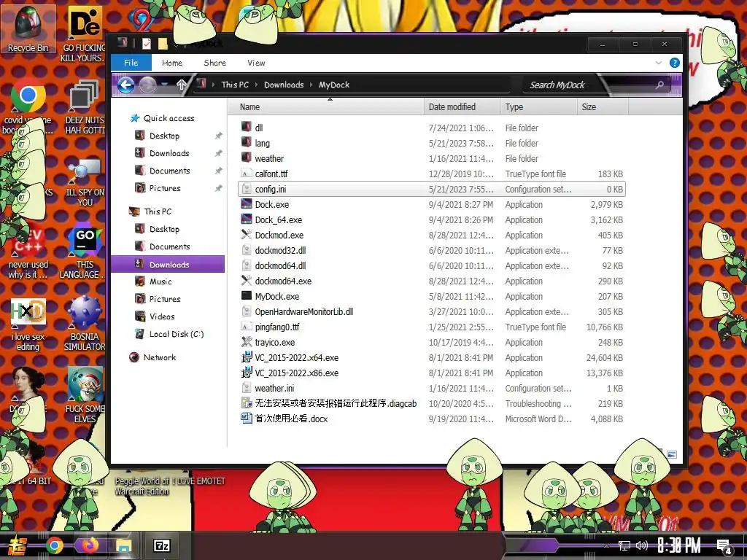Sort by Name column header
The height and width of the screenshot is (560, 747).
(326, 107)
